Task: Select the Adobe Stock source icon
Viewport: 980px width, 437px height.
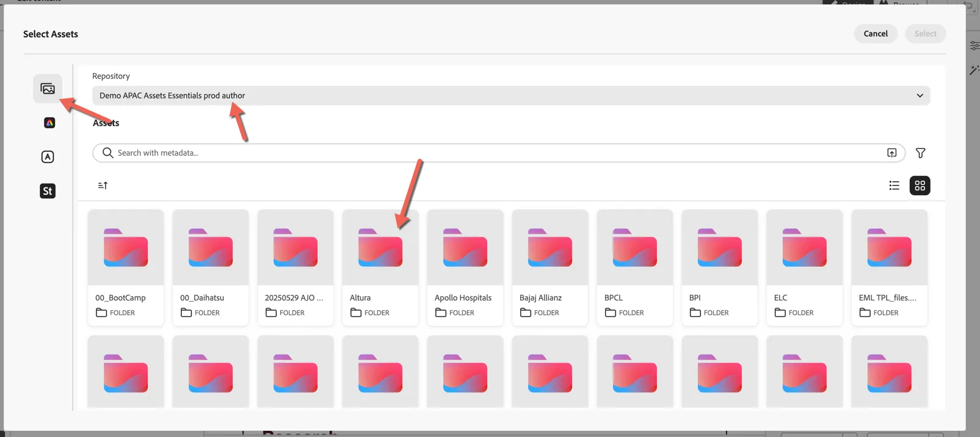Action: [x=48, y=191]
